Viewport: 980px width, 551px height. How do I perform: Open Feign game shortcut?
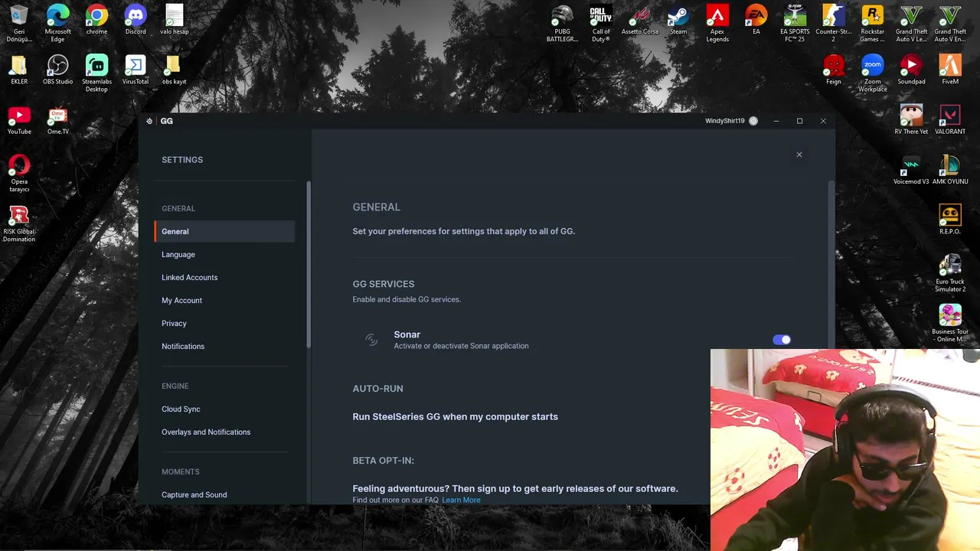coord(834,70)
